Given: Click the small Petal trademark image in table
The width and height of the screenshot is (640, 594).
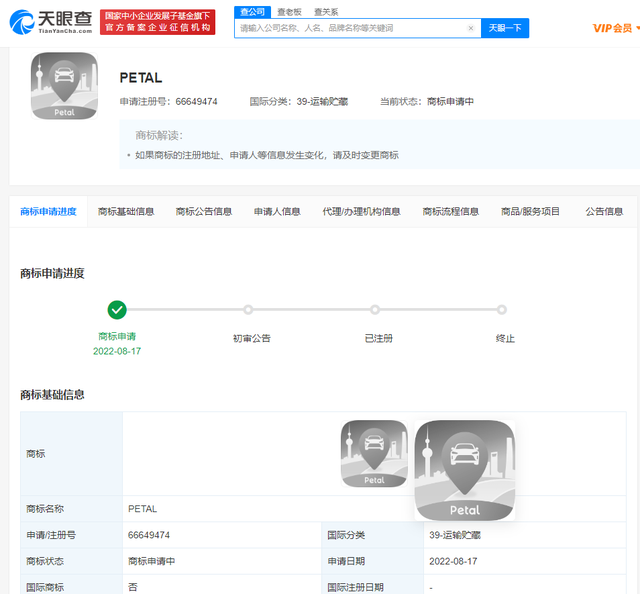Looking at the screenshot, I should point(374,454).
